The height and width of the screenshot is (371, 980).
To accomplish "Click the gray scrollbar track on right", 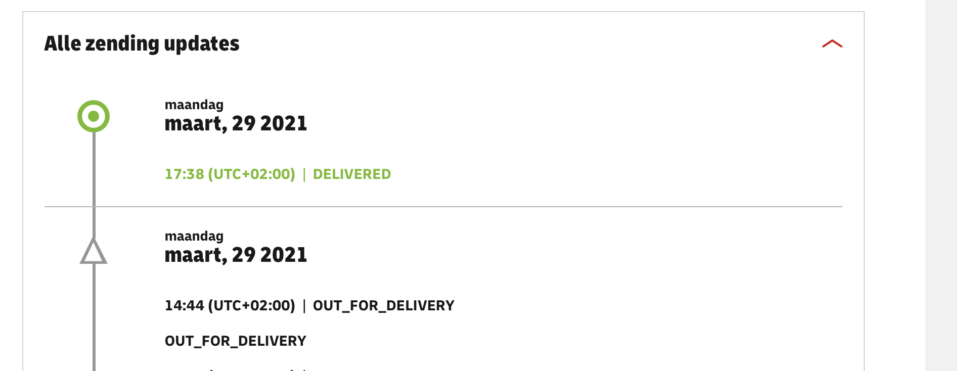I will coord(941,185).
